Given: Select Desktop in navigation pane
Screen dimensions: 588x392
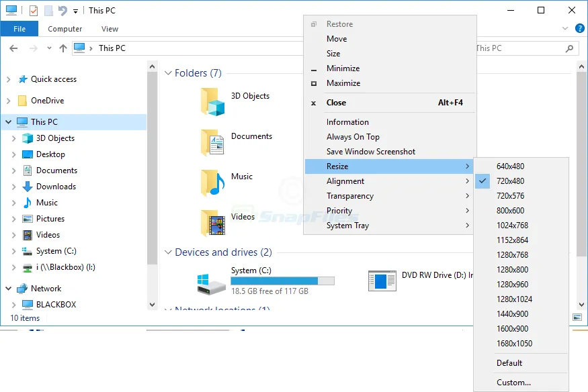Looking at the screenshot, I should point(50,154).
